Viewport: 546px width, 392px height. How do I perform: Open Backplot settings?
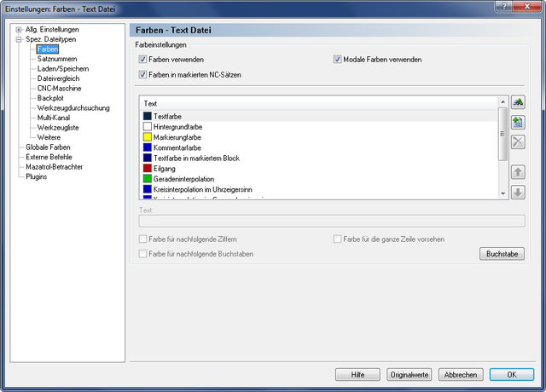pos(50,98)
